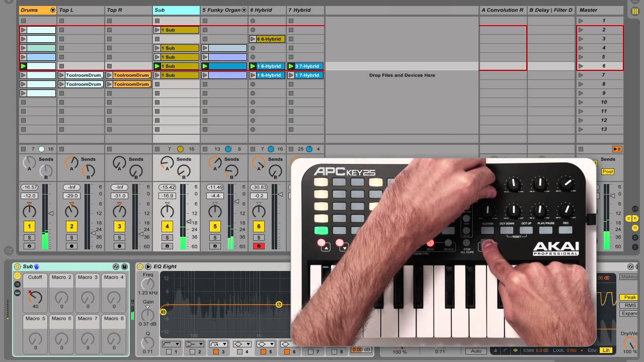Screen dimensions: 644x362
Task: Click the EQ Eight display unfold triangle
Action: [148, 266]
